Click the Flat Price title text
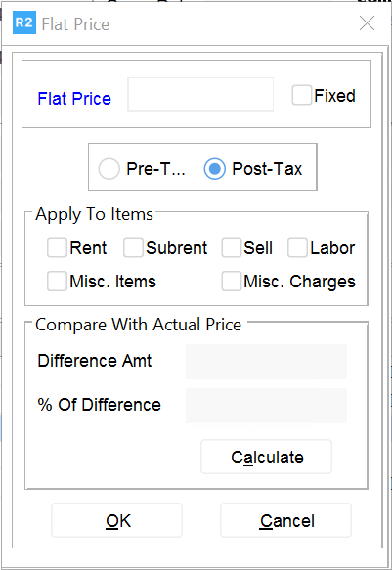392x570 pixels. (x=75, y=24)
